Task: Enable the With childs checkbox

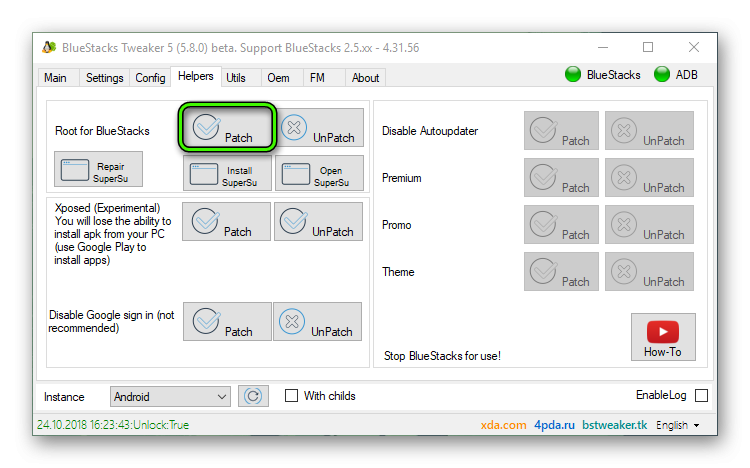Action: (x=291, y=396)
